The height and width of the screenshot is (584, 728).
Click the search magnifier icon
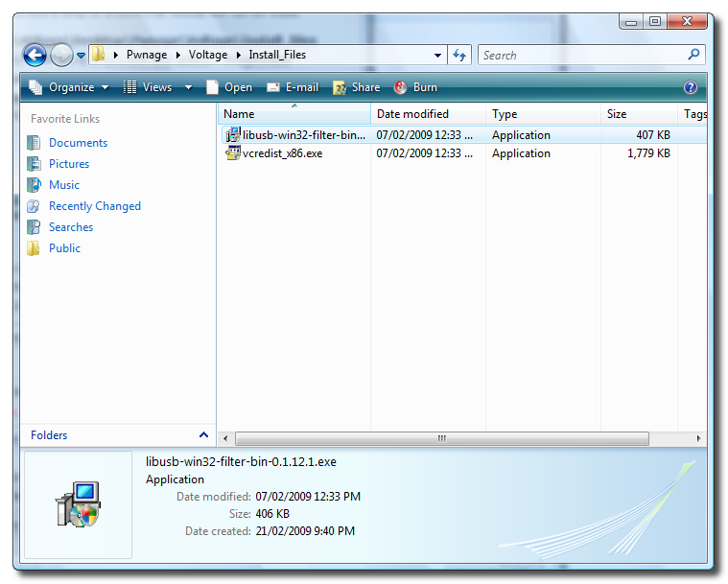(694, 55)
